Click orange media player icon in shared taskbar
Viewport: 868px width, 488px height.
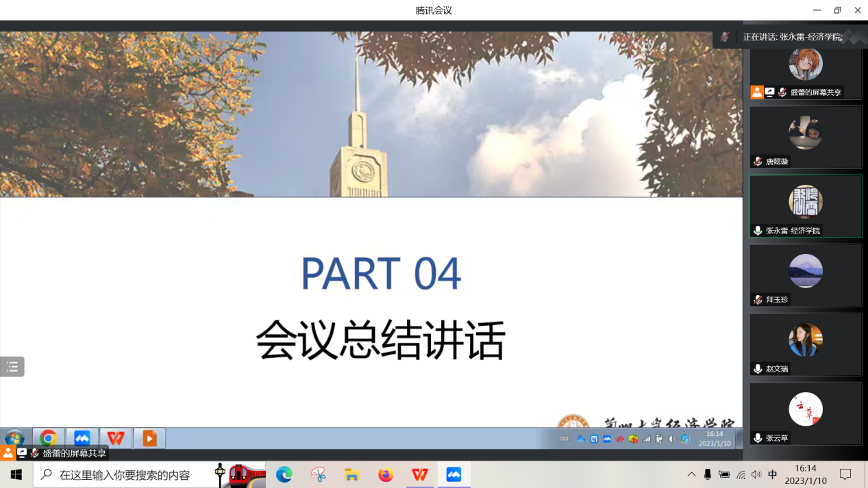coord(149,438)
